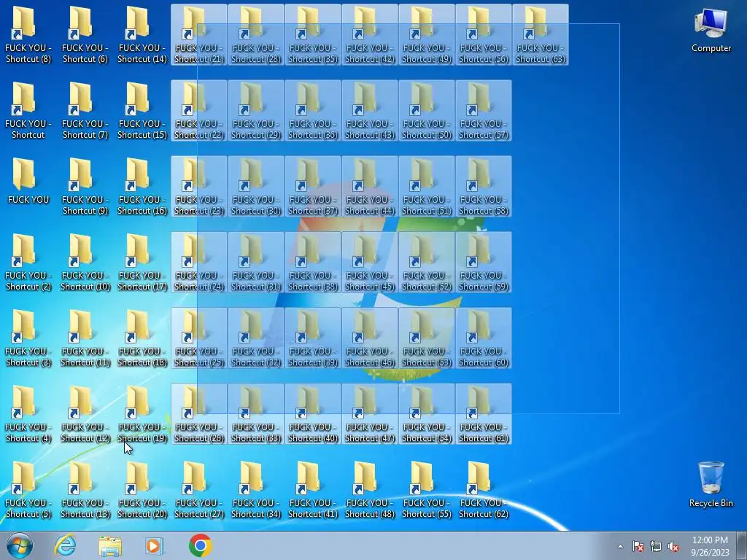Image resolution: width=747 pixels, height=560 pixels.
Task: Select the Shortcut (45) folder
Action: [x=370, y=262]
